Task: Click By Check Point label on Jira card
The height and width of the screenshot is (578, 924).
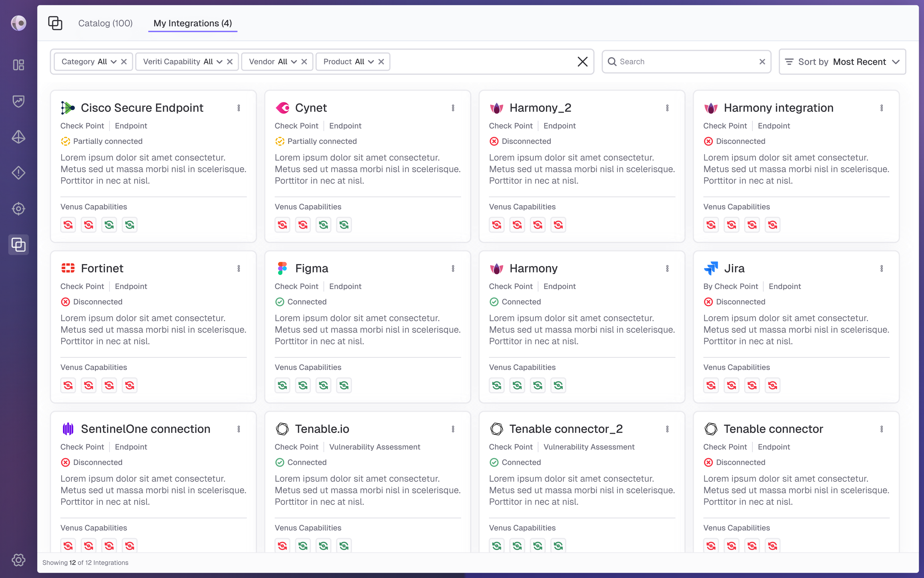Action: 731,286
